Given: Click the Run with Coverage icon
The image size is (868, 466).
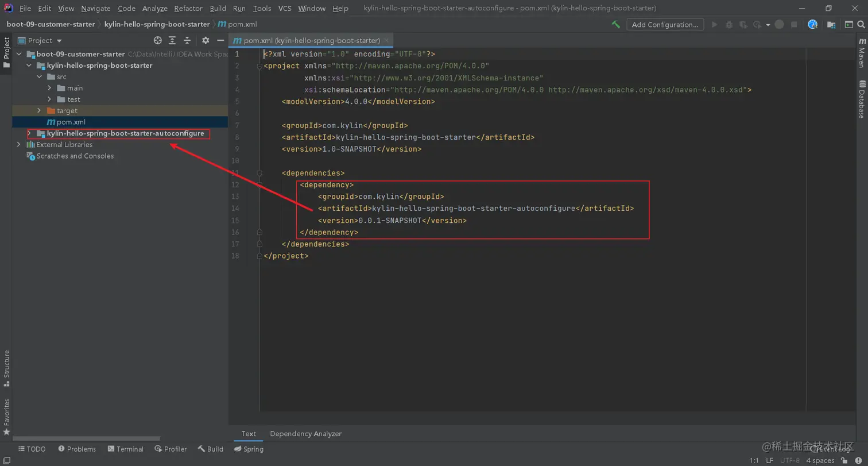Looking at the screenshot, I should point(743,24).
